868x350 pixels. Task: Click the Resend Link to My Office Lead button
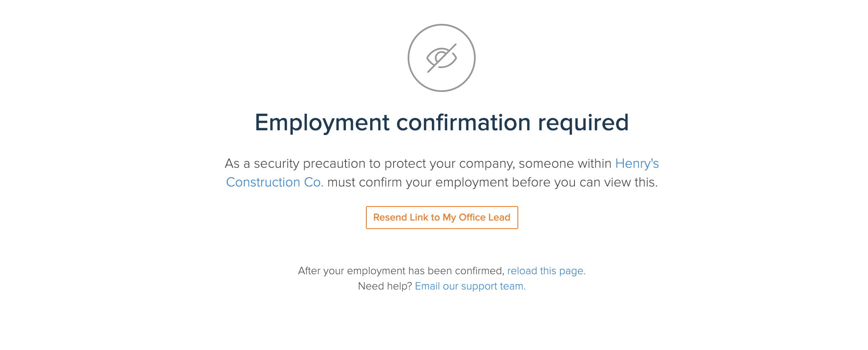(442, 218)
